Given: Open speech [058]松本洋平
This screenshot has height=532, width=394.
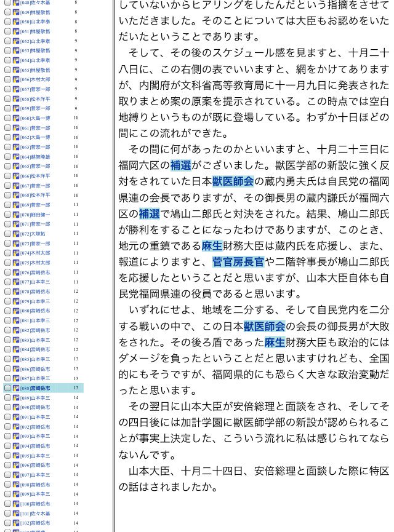Looking at the screenshot, I should click(x=35, y=99).
